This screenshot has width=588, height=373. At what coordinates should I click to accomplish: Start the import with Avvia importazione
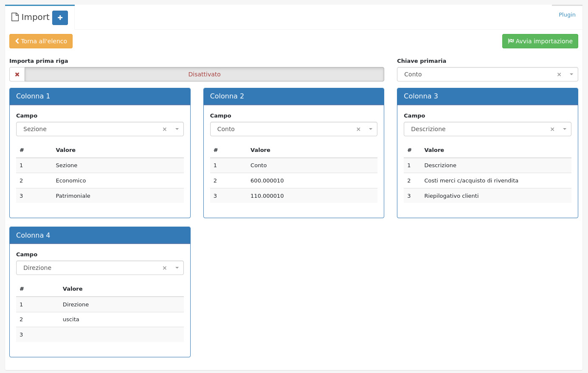(540, 41)
